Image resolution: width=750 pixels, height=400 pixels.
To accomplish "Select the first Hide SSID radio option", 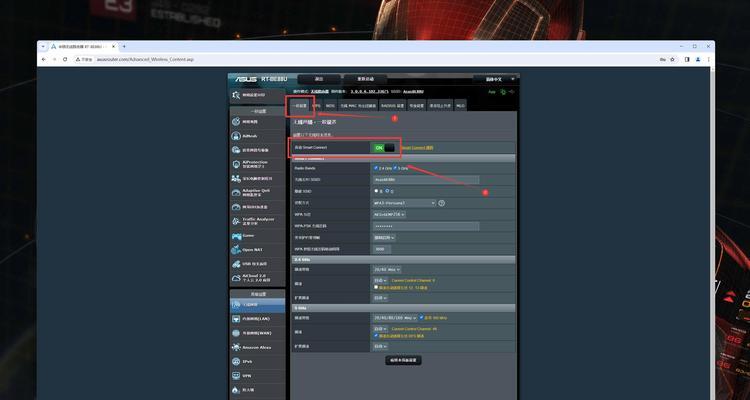I will pyautogui.click(x=376, y=191).
